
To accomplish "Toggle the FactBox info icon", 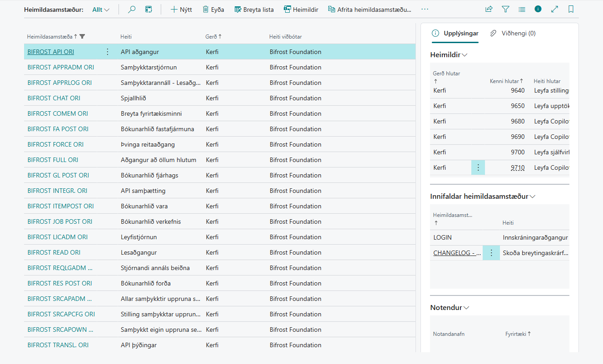I will tap(538, 9).
